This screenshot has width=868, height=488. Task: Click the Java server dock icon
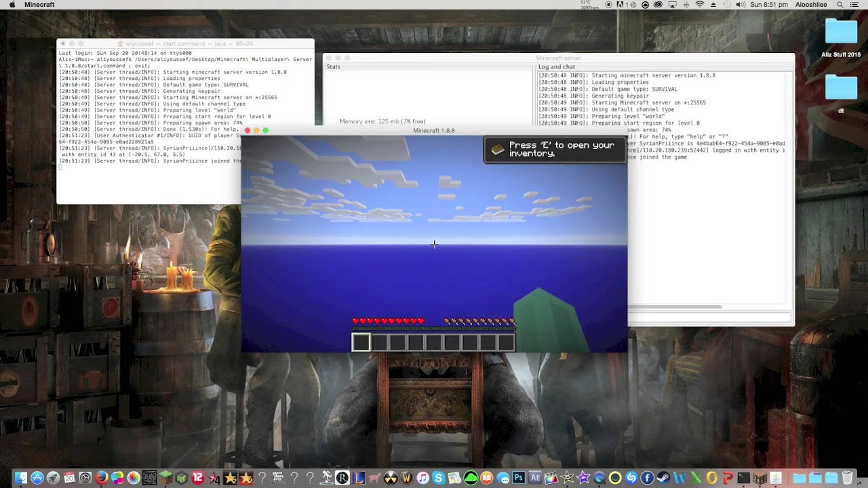776,478
